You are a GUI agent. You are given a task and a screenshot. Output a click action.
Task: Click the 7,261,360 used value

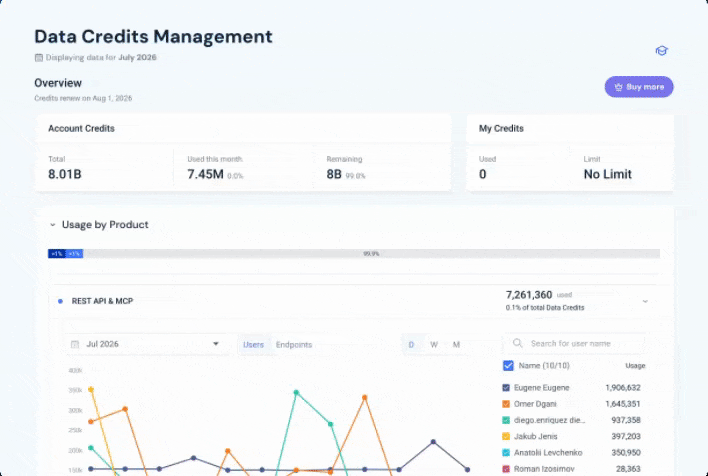tap(529, 295)
